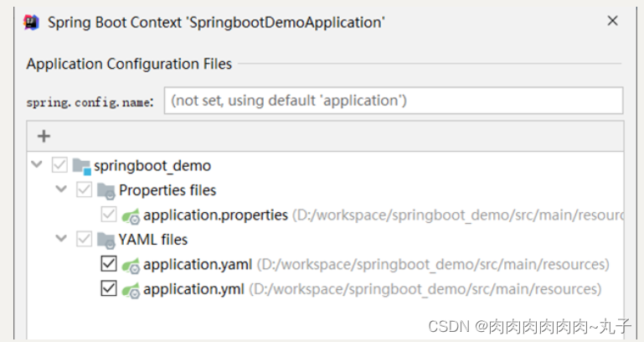
Task: Click the springboot_demo module folder icon
Action: (x=81, y=165)
